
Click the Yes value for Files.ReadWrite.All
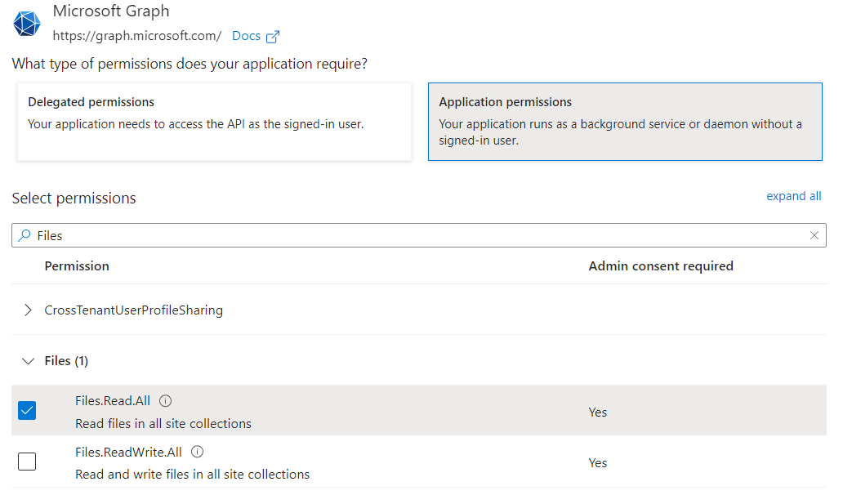click(x=598, y=463)
